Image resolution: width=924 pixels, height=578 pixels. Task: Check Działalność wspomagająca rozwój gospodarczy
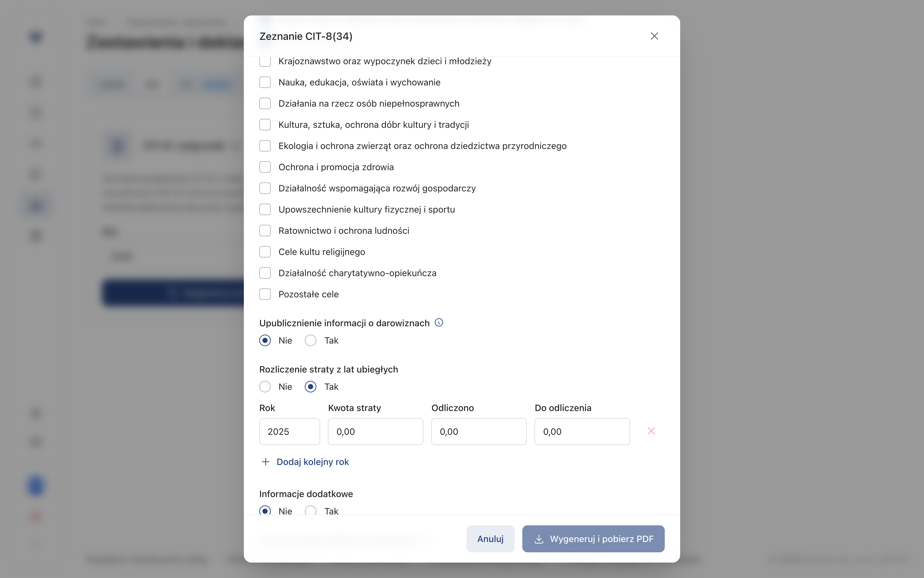click(x=265, y=188)
